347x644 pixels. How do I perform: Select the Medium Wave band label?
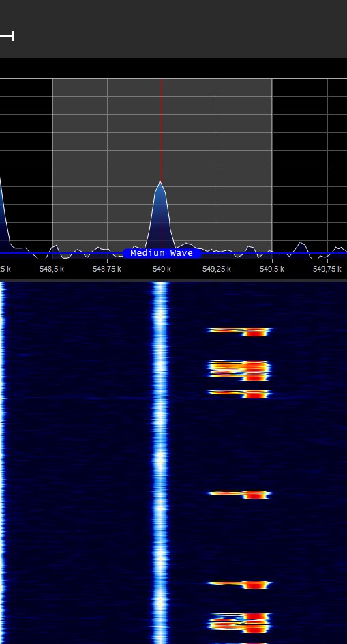coord(162,253)
